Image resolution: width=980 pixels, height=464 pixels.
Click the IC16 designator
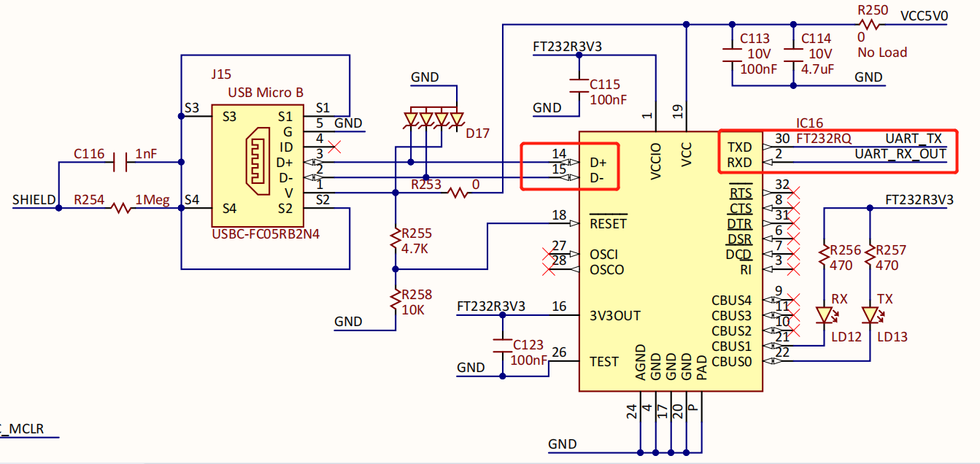click(809, 124)
